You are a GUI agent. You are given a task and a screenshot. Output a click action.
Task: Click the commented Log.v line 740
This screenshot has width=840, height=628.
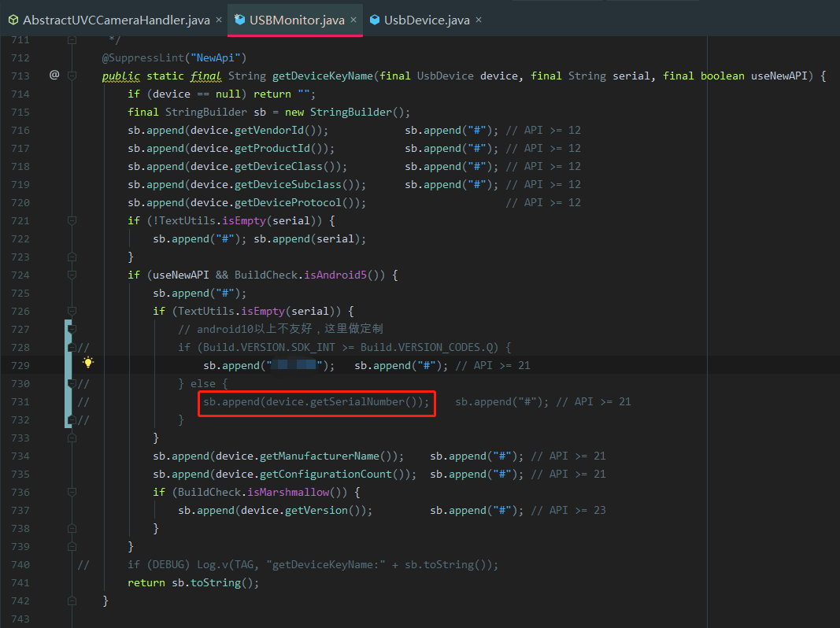tap(313, 565)
